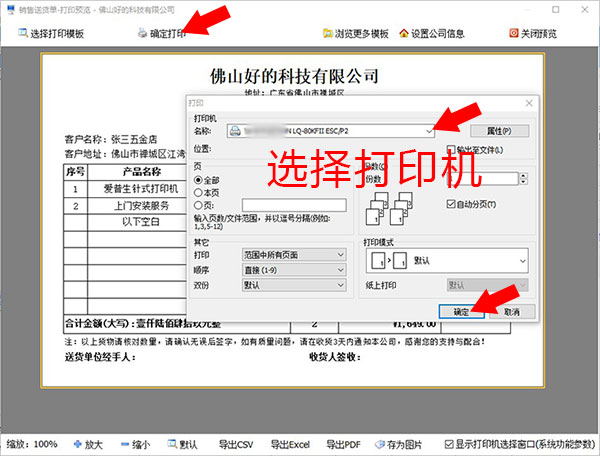Viewport: 600px width, 456px height.
Task: Click 导出Excel button
Action: [290, 445]
